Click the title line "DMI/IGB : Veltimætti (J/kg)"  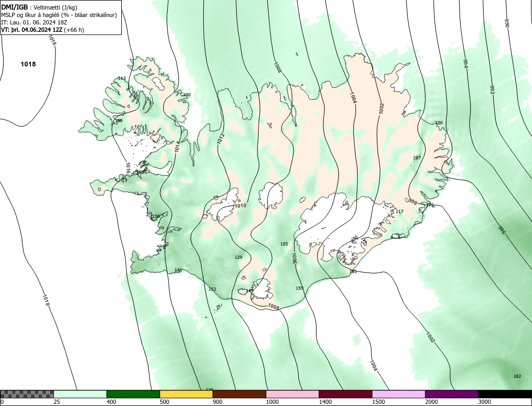click(x=39, y=7)
